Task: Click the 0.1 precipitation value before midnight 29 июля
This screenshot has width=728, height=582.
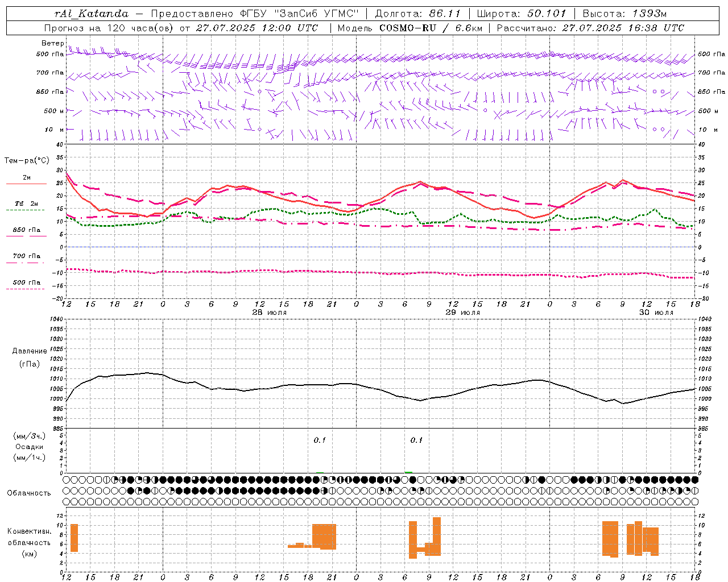Action: click(x=320, y=440)
